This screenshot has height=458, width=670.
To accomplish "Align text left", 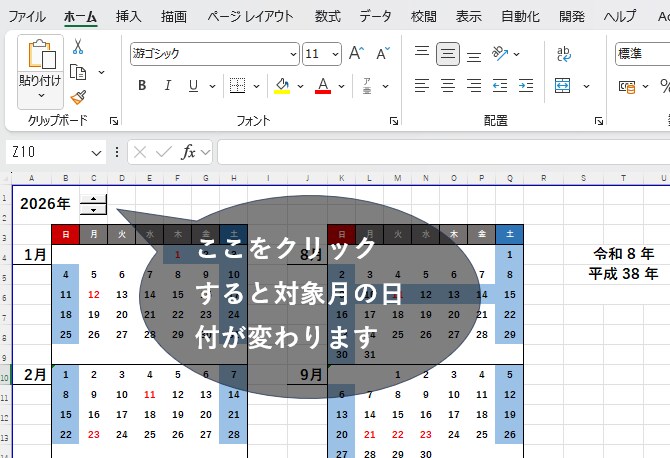I will click(x=422, y=86).
